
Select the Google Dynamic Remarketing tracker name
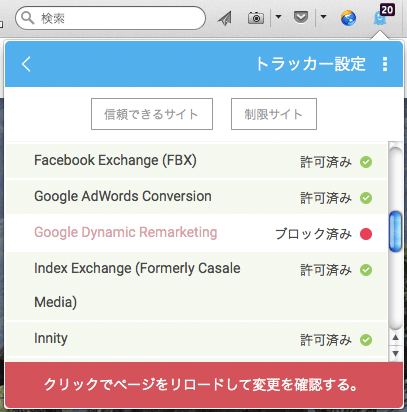126,233
